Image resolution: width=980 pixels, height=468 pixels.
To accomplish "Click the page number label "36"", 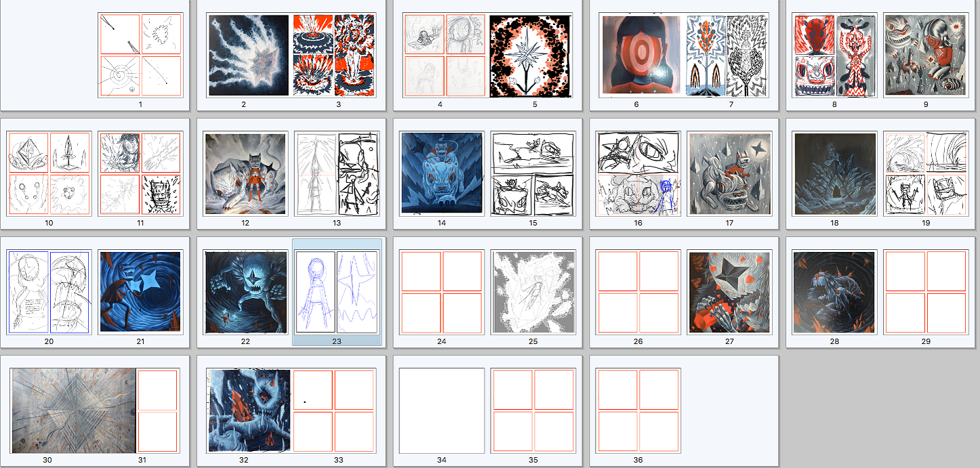I will 638,460.
